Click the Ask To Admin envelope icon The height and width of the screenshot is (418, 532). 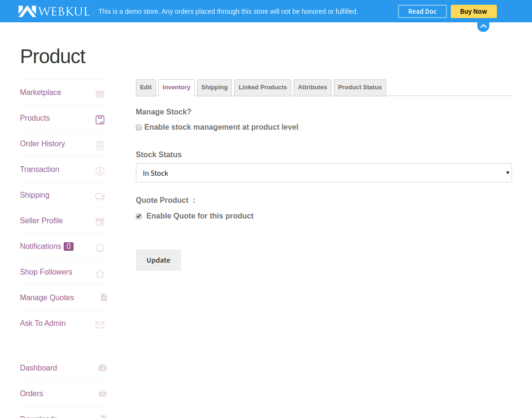pyautogui.click(x=100, y=325)
